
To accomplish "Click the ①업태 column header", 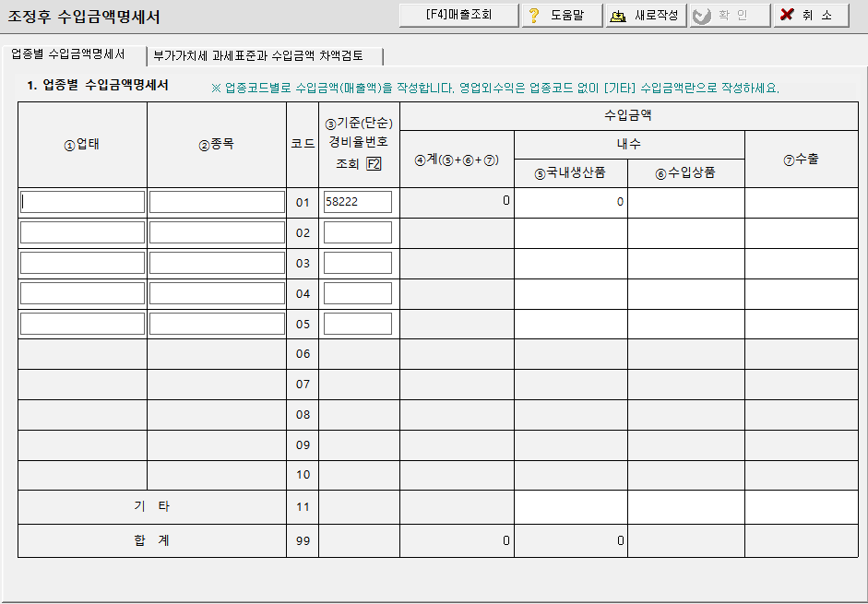I will 82,145.
